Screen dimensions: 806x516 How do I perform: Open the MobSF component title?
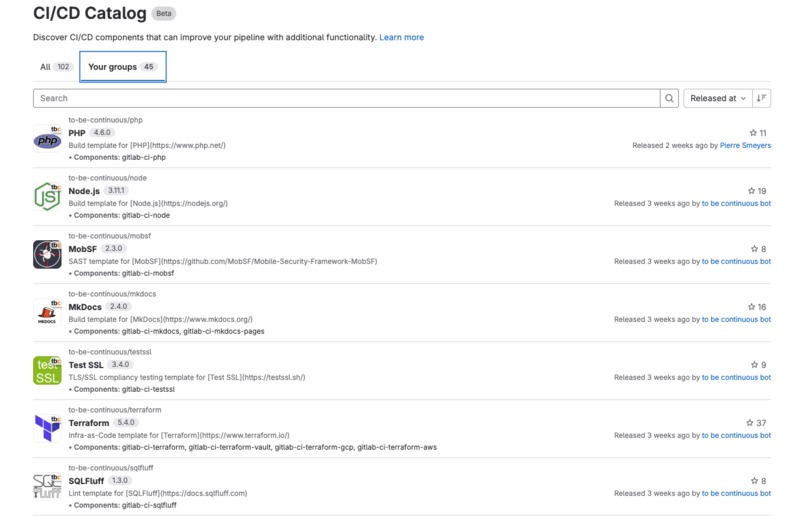point(82,249)
